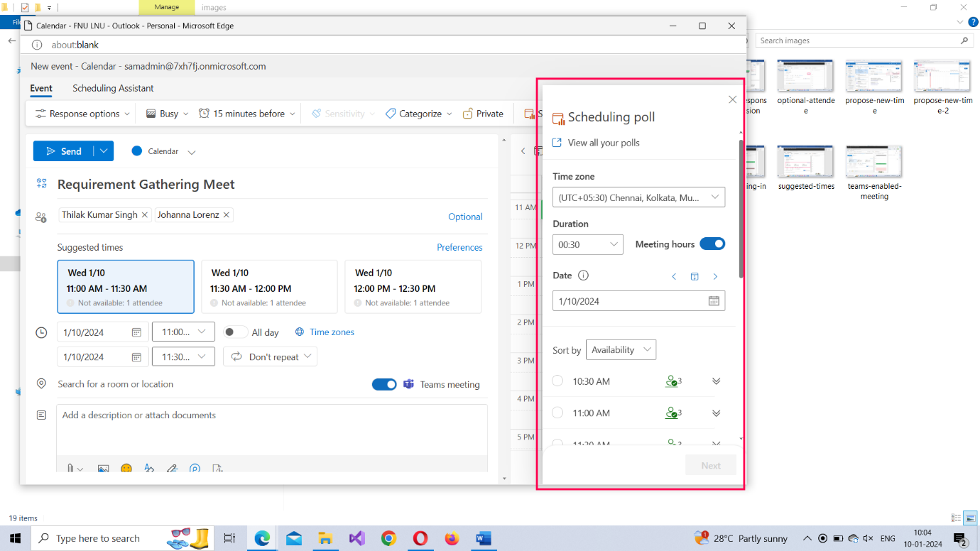
Task: Open suggested times Preferences link
Action: point(459,247)
